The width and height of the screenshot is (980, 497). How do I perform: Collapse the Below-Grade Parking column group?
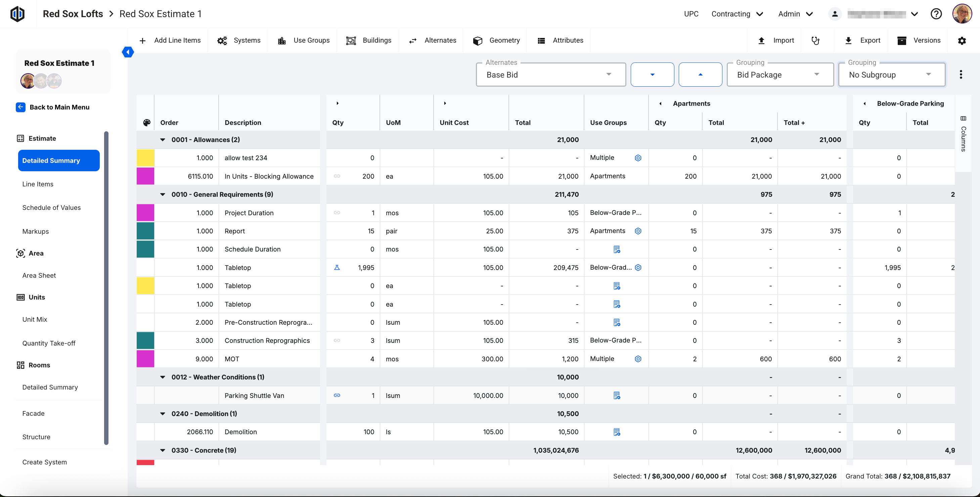coord(865,103)
